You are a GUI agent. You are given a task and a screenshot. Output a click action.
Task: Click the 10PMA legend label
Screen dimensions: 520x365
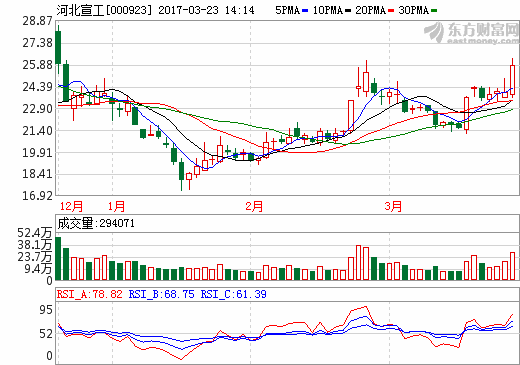[x=328, y=10]
